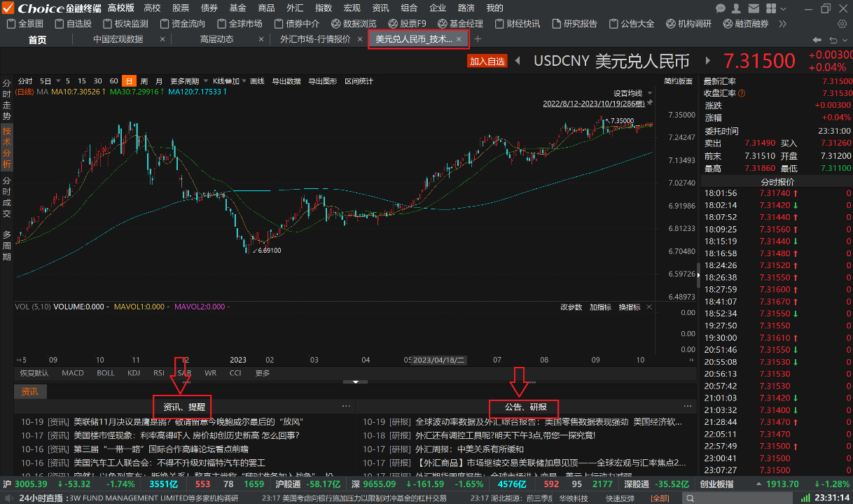Switch to the 外汇市场-行情报价 tab

coord(315,39)
